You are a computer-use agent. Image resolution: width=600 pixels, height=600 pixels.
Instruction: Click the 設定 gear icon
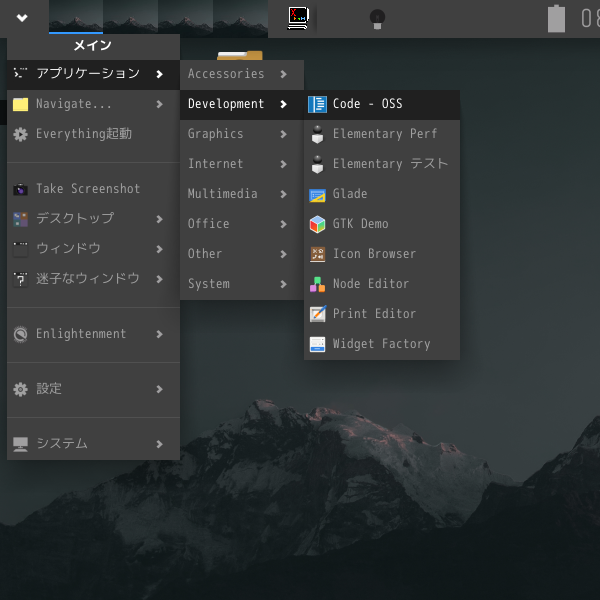point(20,389)
